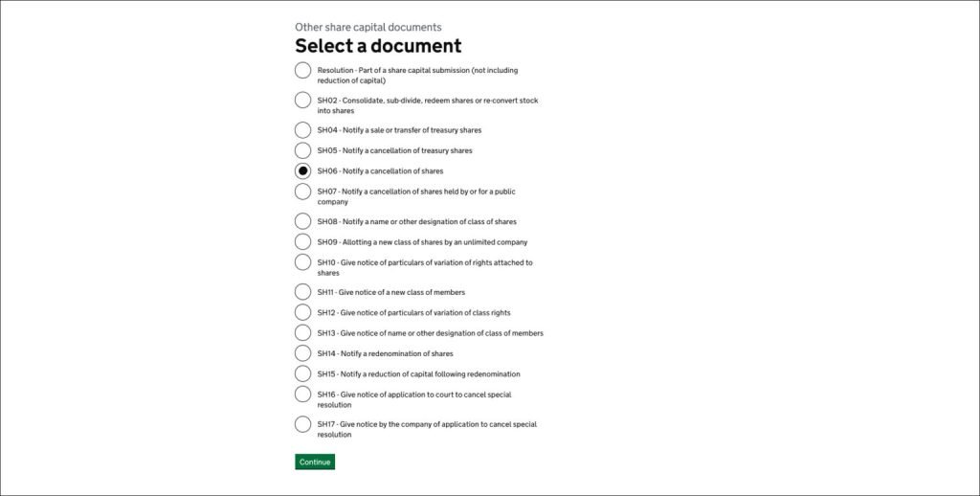Select the Resolution share capital submission option
Image resolution: width=980 pixels, height=496 pixels.
(302, 70)
